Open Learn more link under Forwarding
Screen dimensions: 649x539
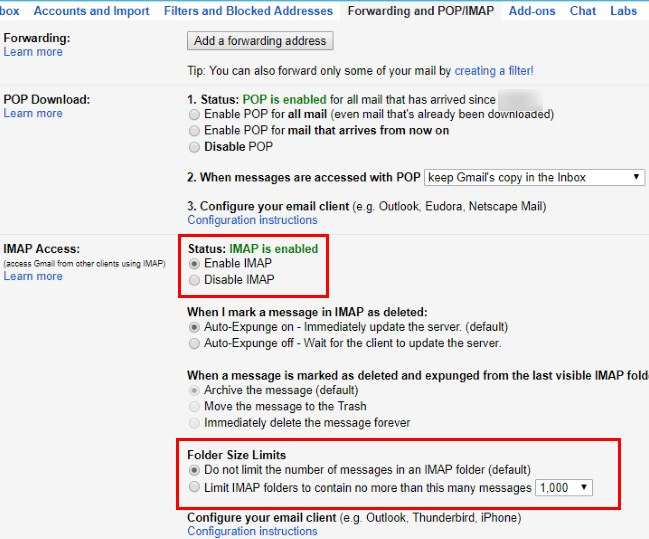click(33, 52)
